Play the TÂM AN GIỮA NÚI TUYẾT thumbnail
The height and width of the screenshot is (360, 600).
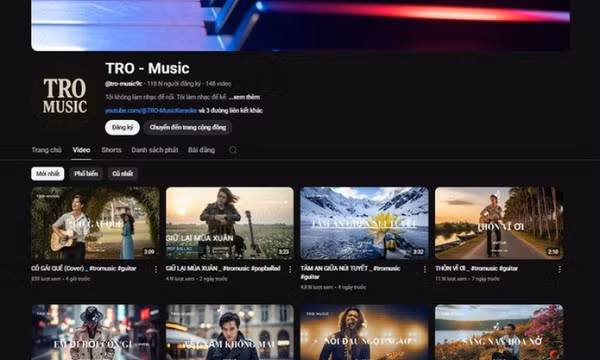pos(364,223)
